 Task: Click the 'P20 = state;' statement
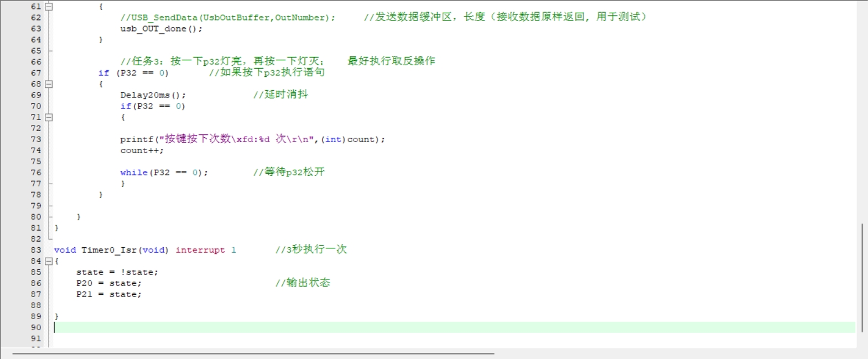click(x=109, y=283)
